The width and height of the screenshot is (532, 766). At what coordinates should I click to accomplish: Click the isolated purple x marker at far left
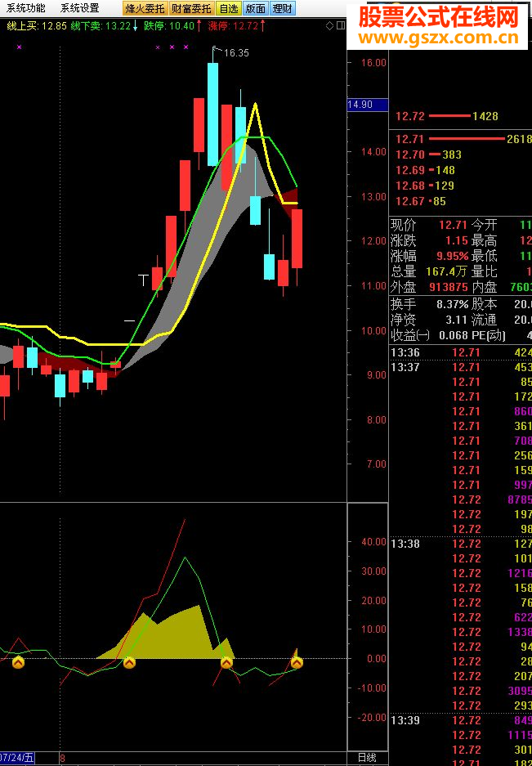19,47
